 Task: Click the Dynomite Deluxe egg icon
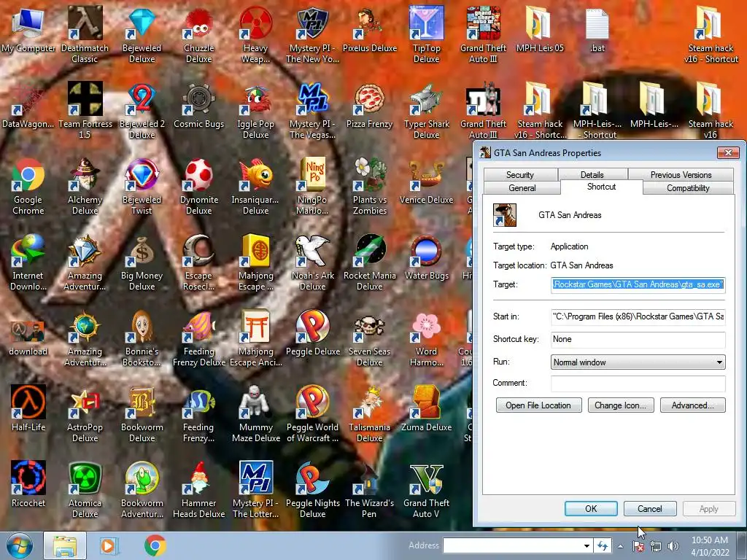[x=198, y=174]
